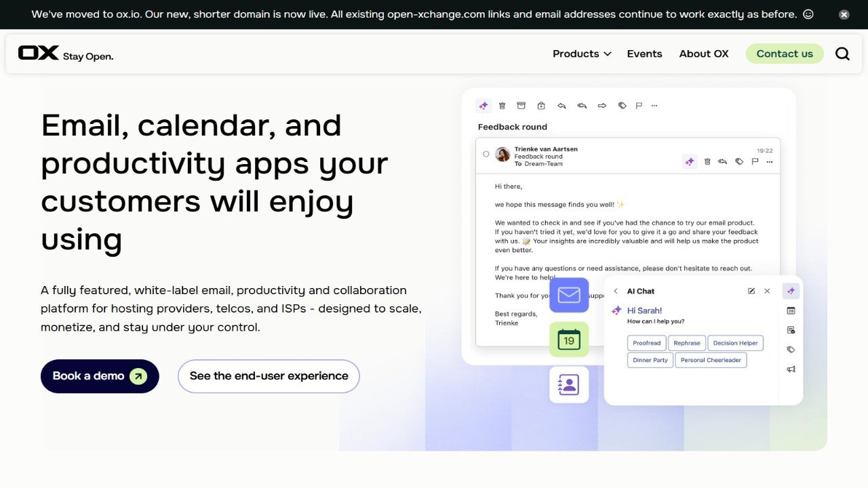Click the Contact us button
Viewport: 868px width, 488px height.
[x=785, y=54]
